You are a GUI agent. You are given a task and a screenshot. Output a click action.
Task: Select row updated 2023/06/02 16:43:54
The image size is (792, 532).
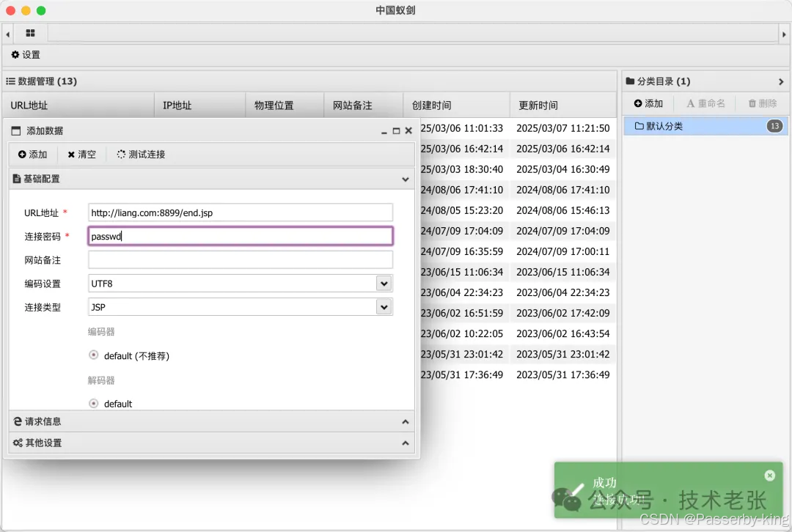click(x=562, y=333)
